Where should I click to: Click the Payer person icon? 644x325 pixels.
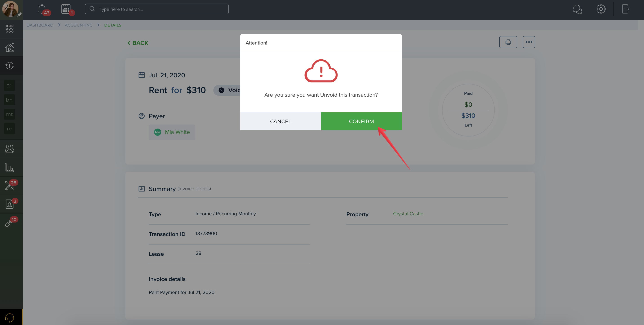coord(141,116)
